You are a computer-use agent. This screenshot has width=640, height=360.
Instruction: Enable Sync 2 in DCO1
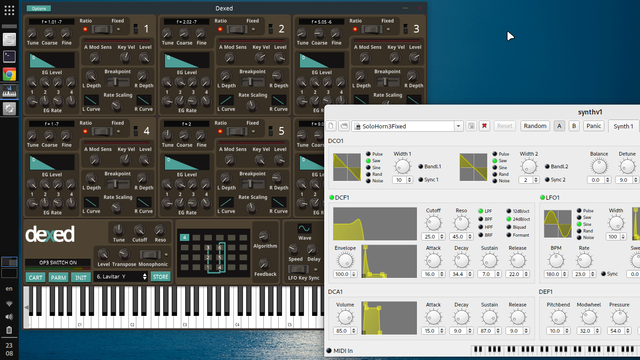[x=555, y=180]
